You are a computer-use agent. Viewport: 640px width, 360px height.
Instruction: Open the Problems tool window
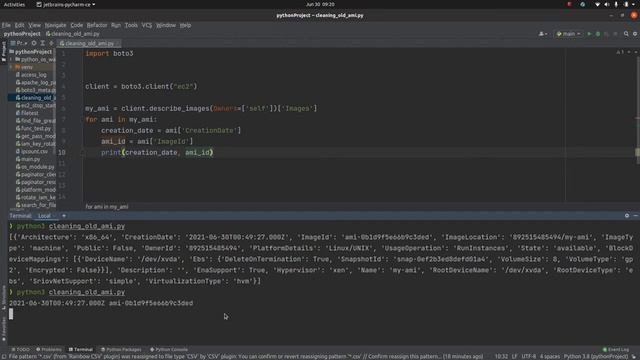pyautogui.click(x=49, y=349)
